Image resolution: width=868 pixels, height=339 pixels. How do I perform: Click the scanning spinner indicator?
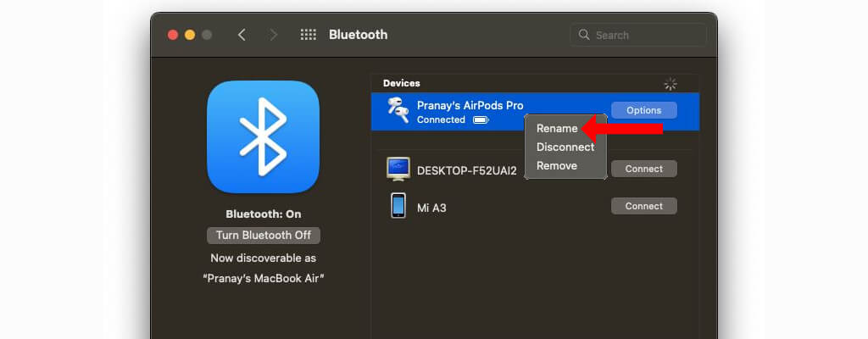coord(670,84)
